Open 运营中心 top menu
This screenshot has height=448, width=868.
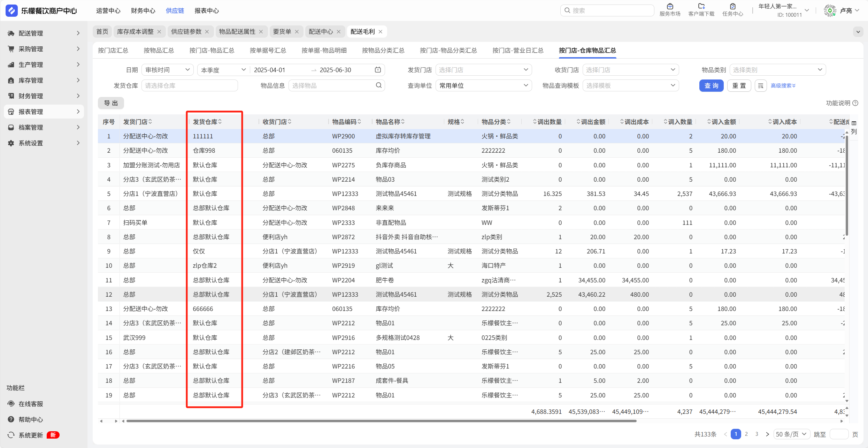point(108,10)
